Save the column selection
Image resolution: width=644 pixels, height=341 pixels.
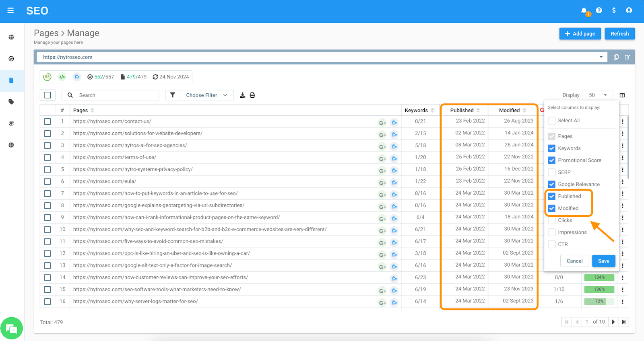click(x=603, y=261)
